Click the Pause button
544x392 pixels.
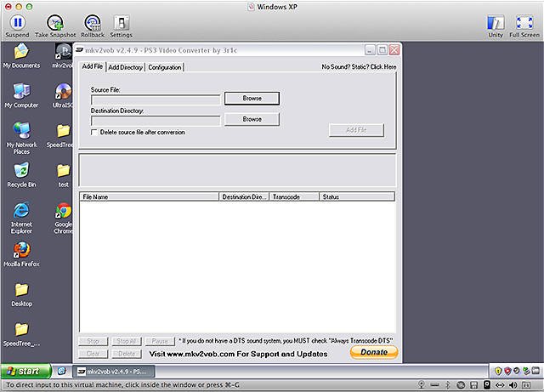pos(160,341)
